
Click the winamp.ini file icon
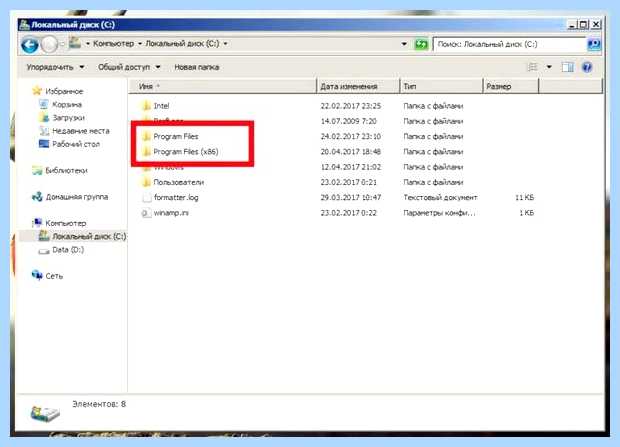(x=146, y=213)
